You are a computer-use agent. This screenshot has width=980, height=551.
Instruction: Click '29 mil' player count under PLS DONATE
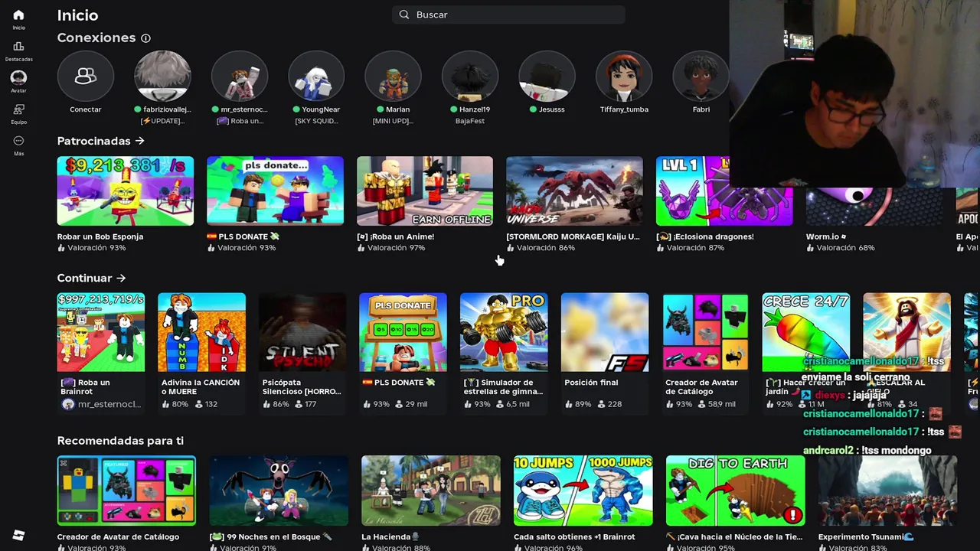pos(416,404)
